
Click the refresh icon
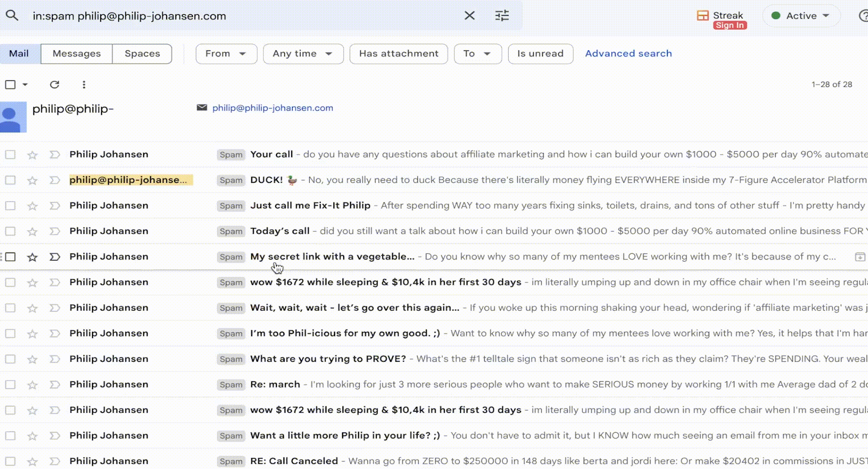[x=54, y=84]
